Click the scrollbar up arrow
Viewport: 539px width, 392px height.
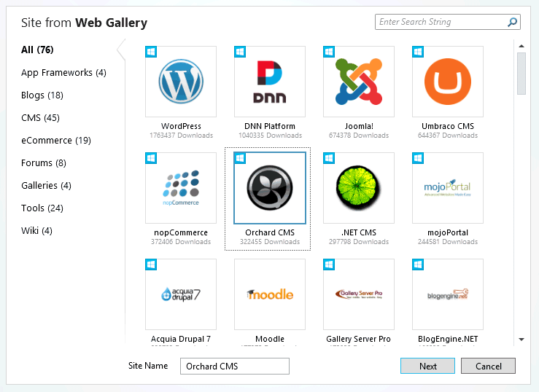point(521,46)
